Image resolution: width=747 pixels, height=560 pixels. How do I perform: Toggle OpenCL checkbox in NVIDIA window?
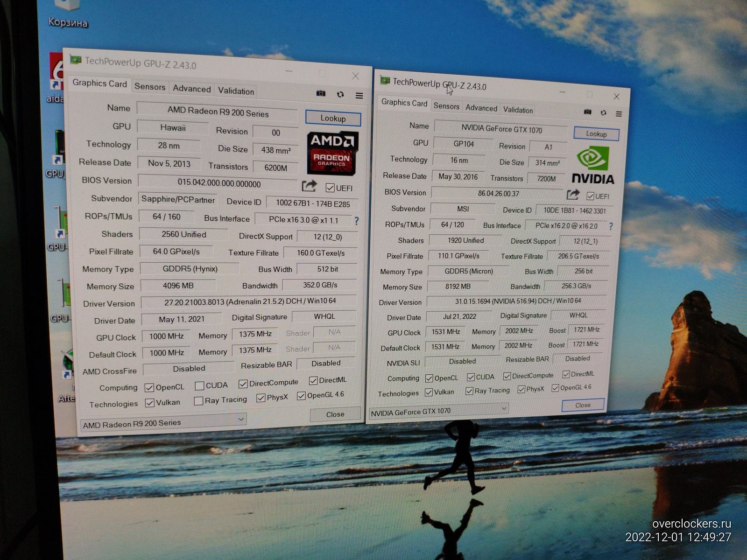pos(429,378)
